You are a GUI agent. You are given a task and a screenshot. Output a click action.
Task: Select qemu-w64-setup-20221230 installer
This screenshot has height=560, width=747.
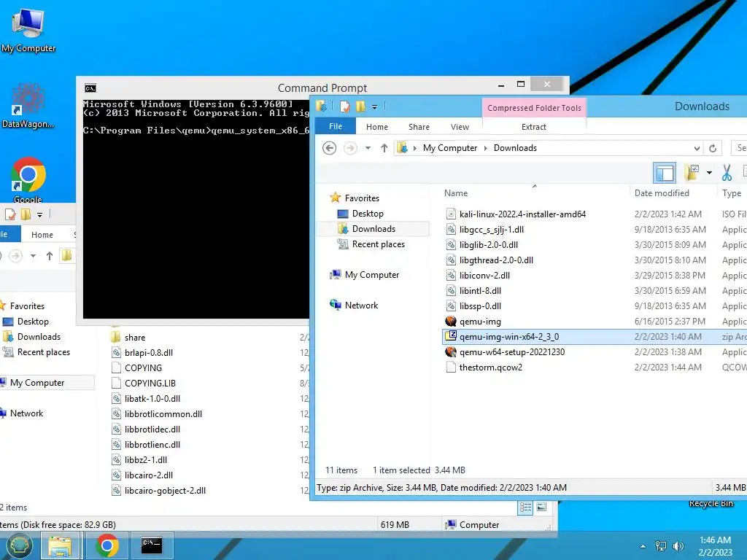click(x=511, y=352)
